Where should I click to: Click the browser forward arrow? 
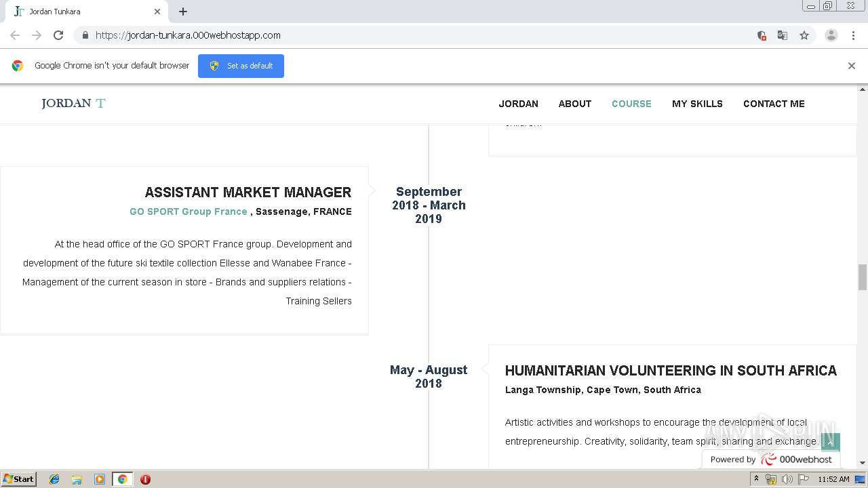[x=37, y=35]
